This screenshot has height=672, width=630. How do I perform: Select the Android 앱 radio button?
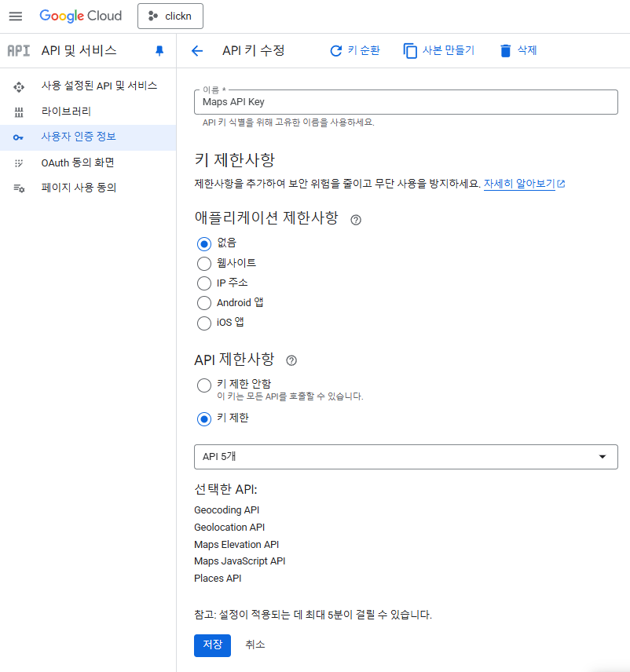[x=204, y=303]
